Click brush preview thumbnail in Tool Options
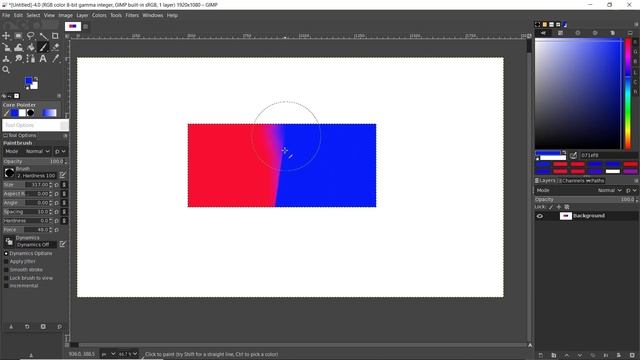This screenshot has height=360, width=640. pyautogui.click(x=9, y=173)
